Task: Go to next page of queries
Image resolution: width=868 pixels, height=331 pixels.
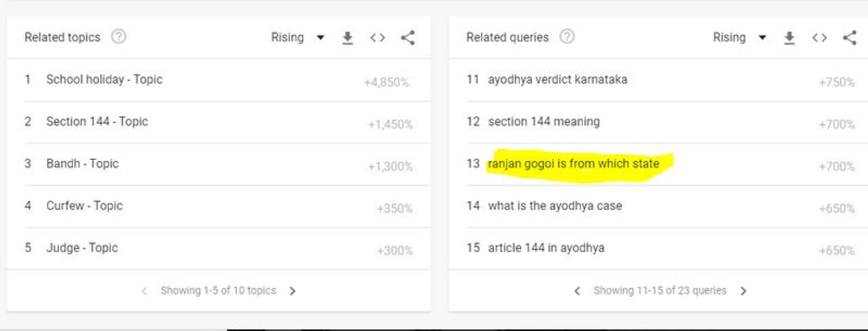Action: [743, 291]
